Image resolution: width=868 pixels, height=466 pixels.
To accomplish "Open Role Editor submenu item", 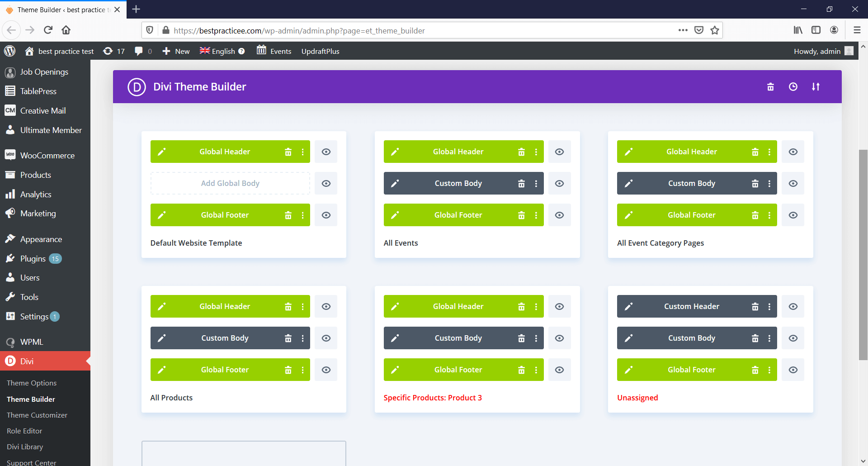I will pyautogui.click(x=24, y=431).
